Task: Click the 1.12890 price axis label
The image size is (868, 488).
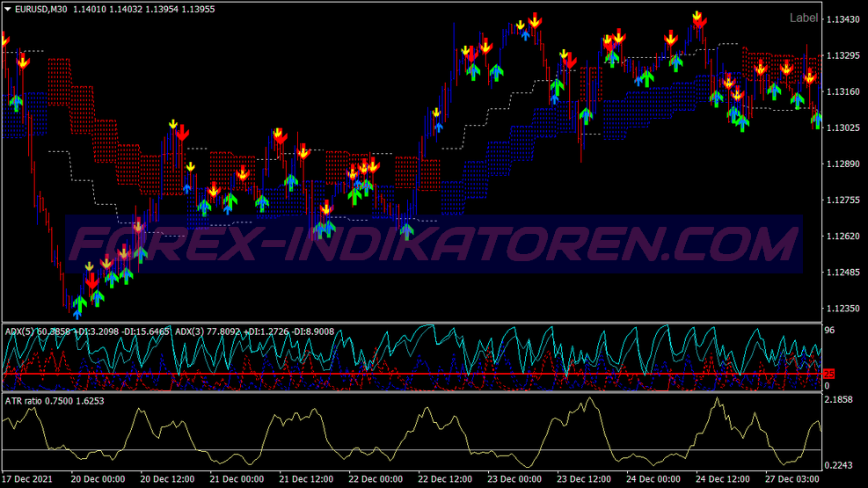Action: pos(842,164)
